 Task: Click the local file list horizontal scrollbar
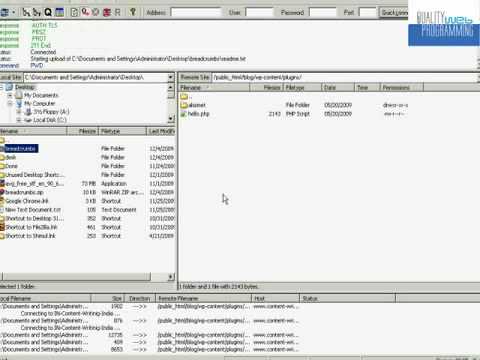click(x=77, y=276)
